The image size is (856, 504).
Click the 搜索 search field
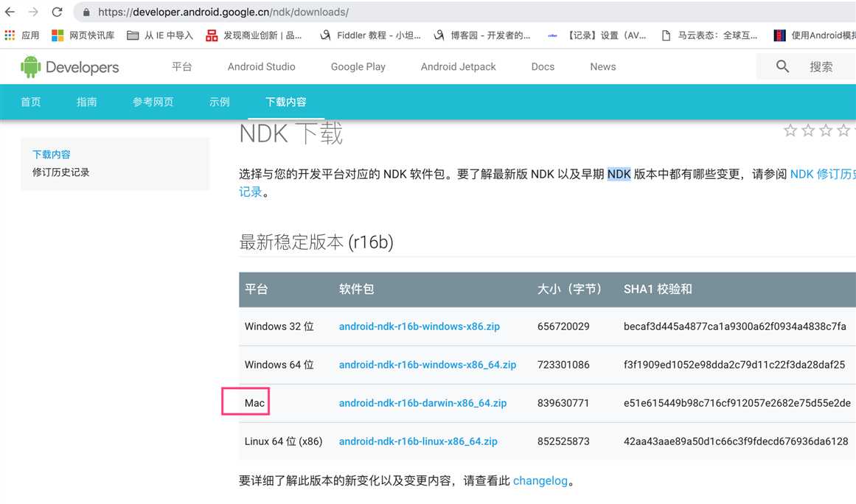821,66
